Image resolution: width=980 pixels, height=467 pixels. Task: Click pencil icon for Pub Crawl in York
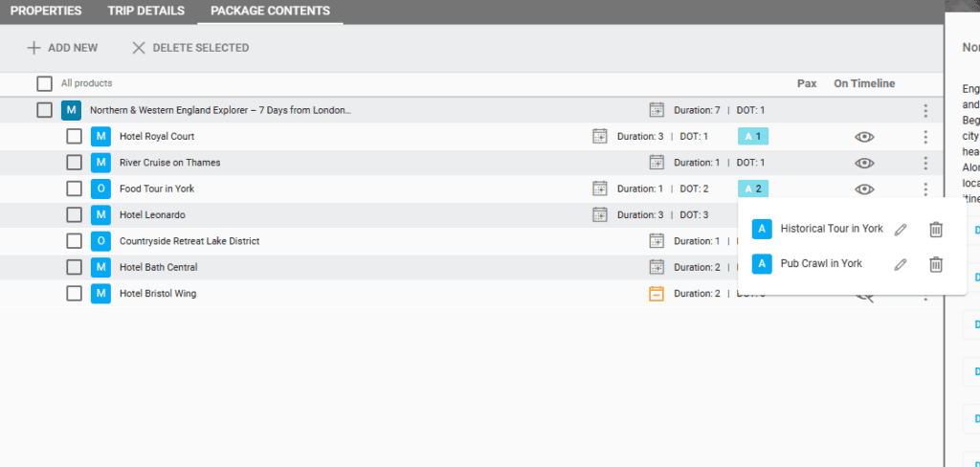pyautogui.click(x=900, y=264)
